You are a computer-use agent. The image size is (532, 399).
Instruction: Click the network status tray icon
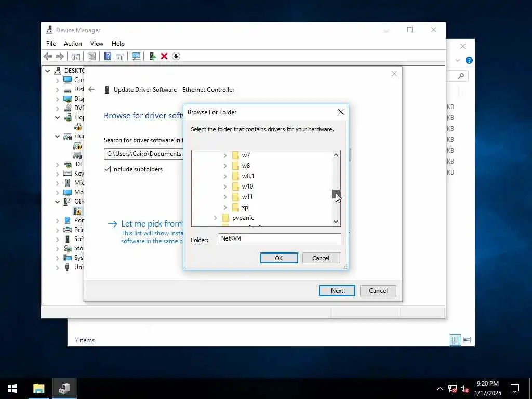click(453, 389)
